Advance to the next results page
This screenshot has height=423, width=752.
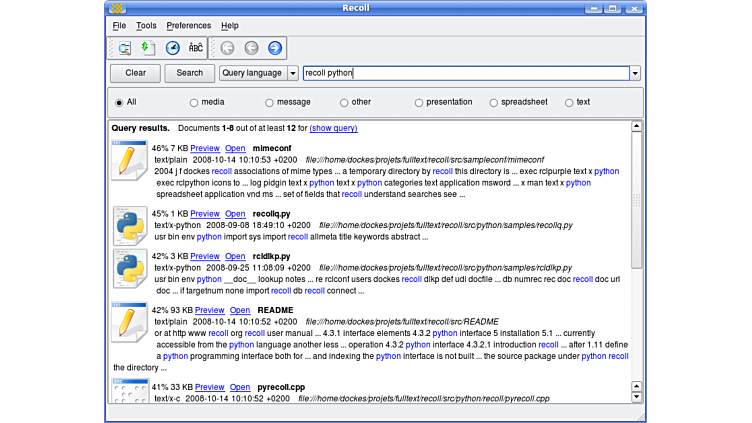pos(275,48)
